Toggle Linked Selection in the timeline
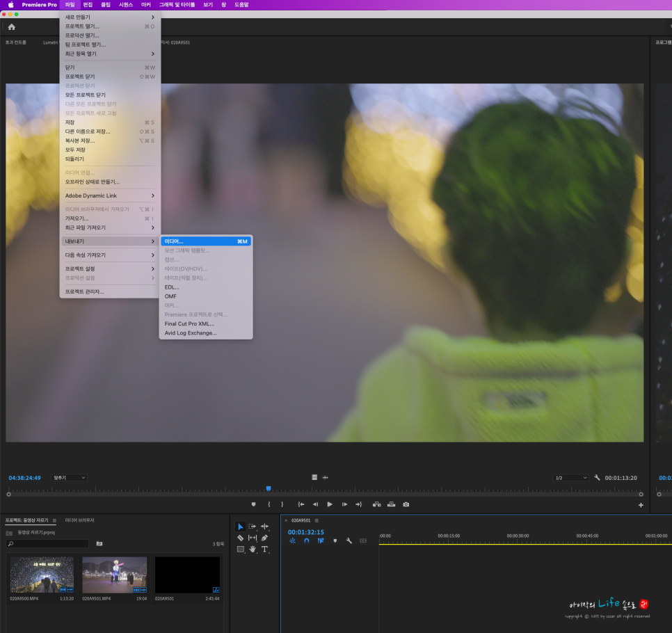 [x=321, y=541]
